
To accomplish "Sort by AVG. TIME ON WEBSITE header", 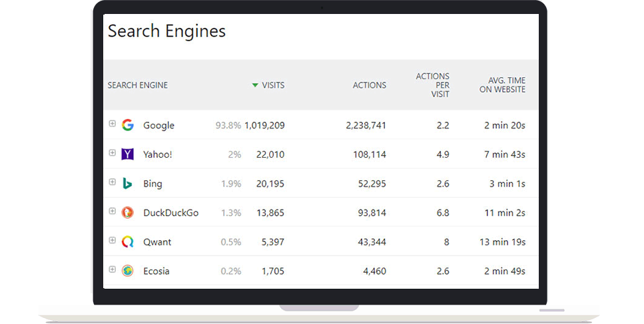I will (x=502, y=85).
